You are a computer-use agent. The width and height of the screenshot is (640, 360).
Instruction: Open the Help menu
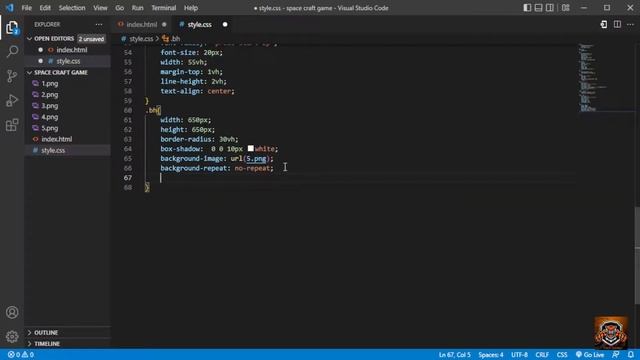[x=191, y=8]
